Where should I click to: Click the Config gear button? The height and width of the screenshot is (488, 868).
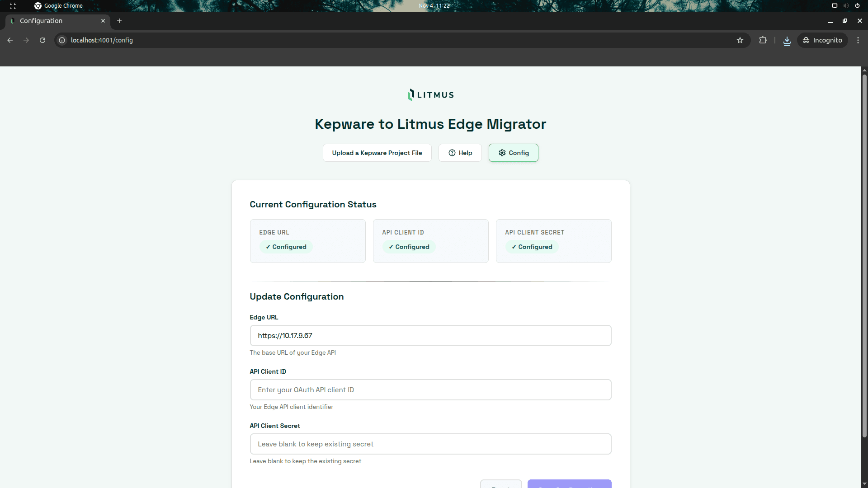pos(513,153)
